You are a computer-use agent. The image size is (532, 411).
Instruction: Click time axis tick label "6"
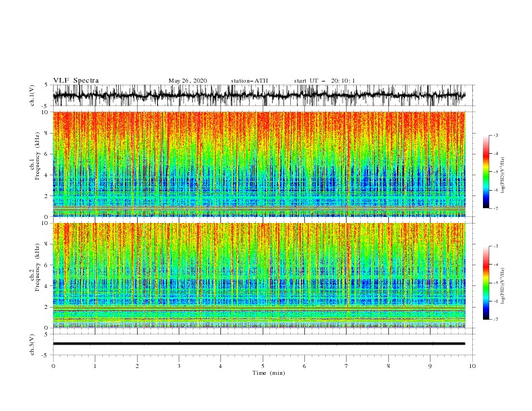pyautogui.click(x=304, y=366)
